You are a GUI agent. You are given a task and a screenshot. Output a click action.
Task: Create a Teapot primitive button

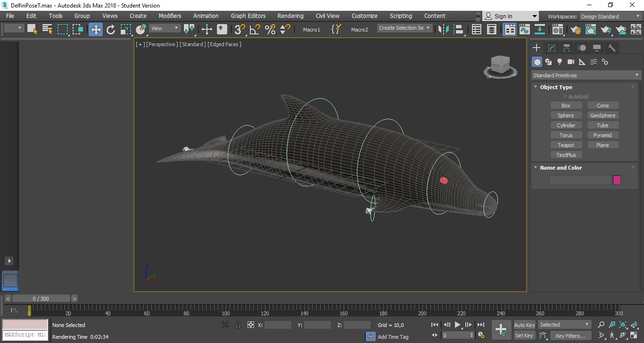[566, 145]
